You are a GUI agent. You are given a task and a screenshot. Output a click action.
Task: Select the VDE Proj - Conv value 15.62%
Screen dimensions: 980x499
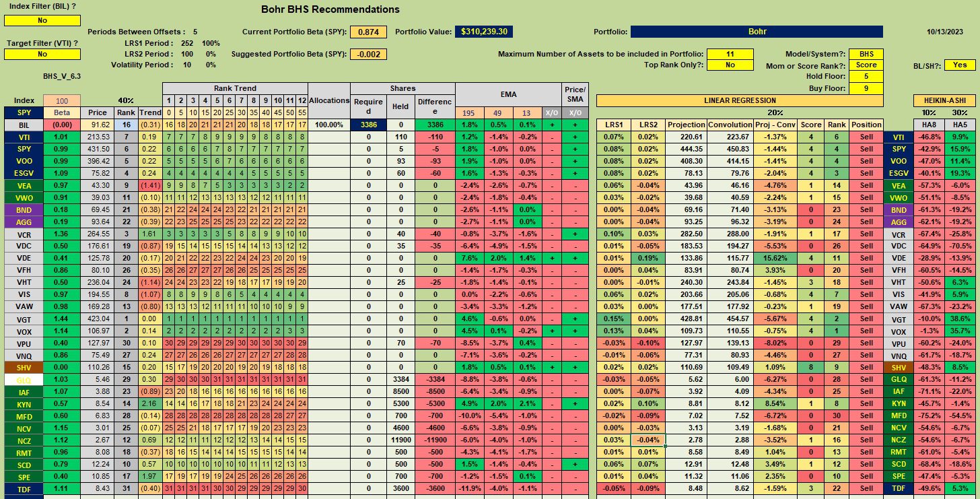click(x=775, y=258)
